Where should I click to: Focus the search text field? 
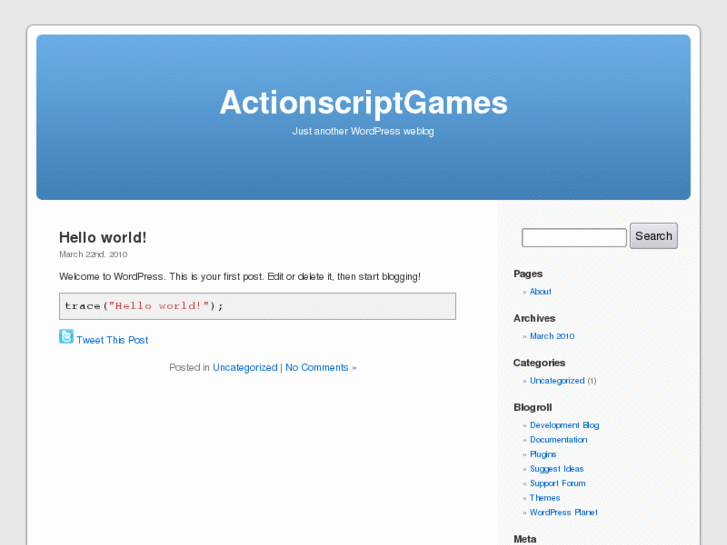tap(574, 237)
